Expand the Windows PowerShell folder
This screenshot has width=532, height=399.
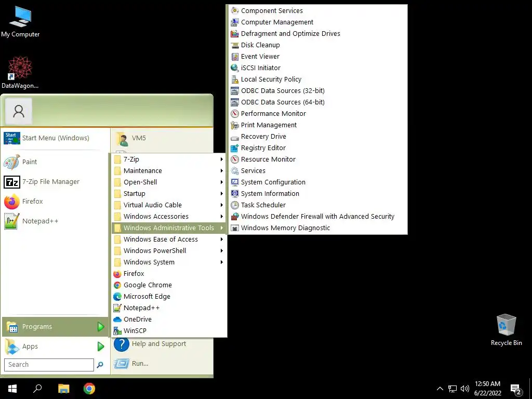(x=169, y=251)
